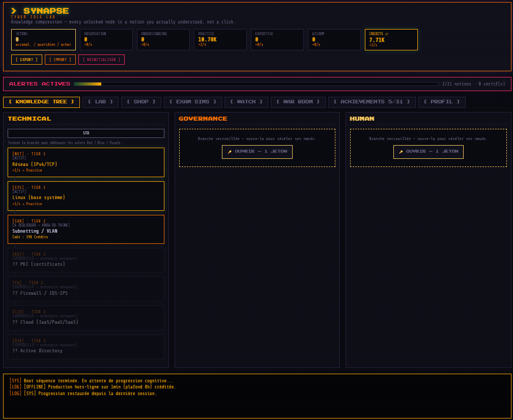Viewport: 513px width, 420px height.
Task: Open the SHOP tab
Action: tap(141, 102)
